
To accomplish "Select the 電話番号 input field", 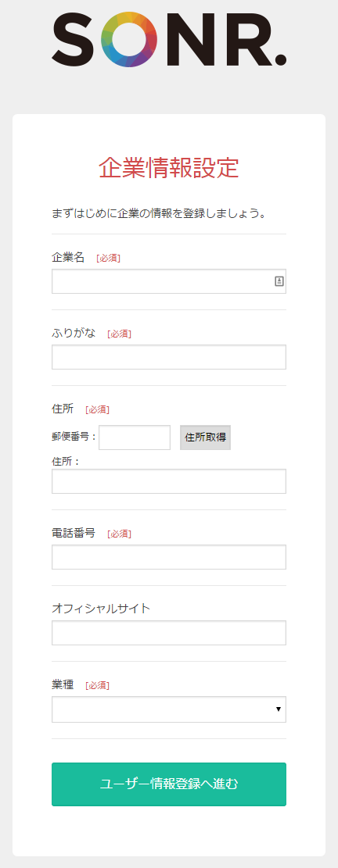I will [169, 557].
